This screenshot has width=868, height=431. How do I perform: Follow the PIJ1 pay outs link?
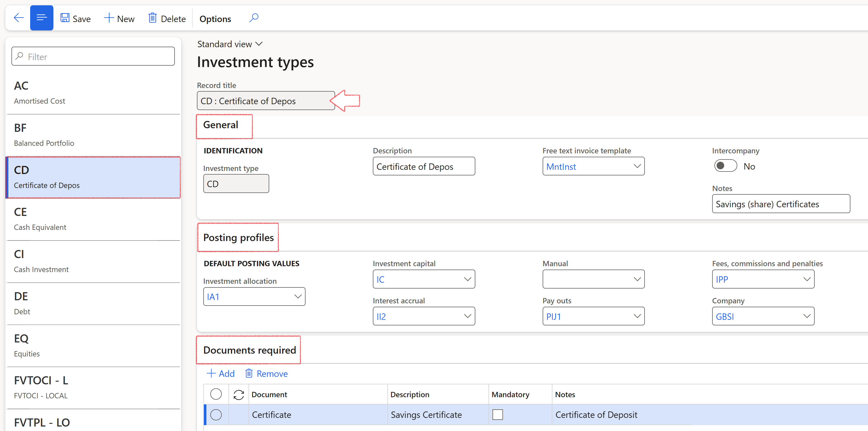point(553,316)
